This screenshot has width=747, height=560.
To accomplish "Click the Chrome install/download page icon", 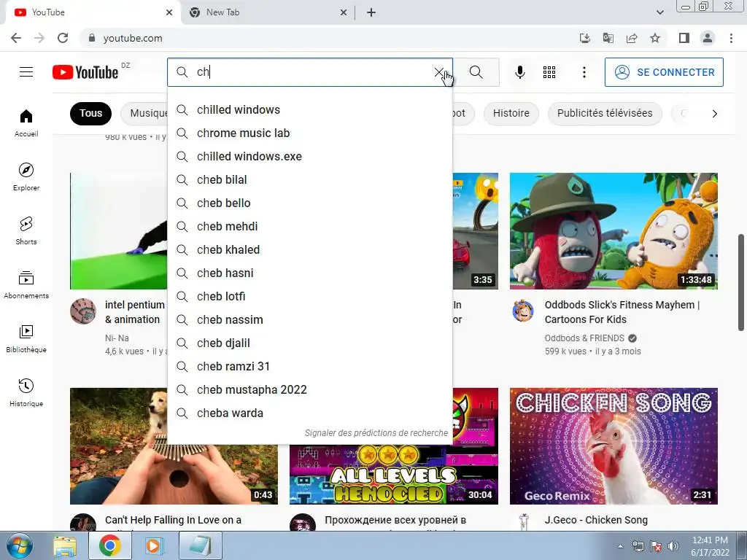I will click(584, 38).
